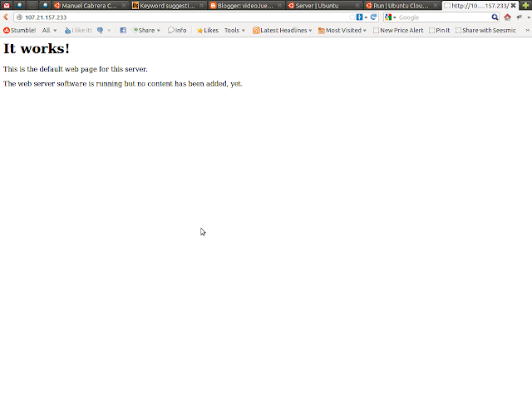This screenshot has height=416, width=532.
Task: Open Latest Headlines feed bookmark
Action: tap(283, 30)
